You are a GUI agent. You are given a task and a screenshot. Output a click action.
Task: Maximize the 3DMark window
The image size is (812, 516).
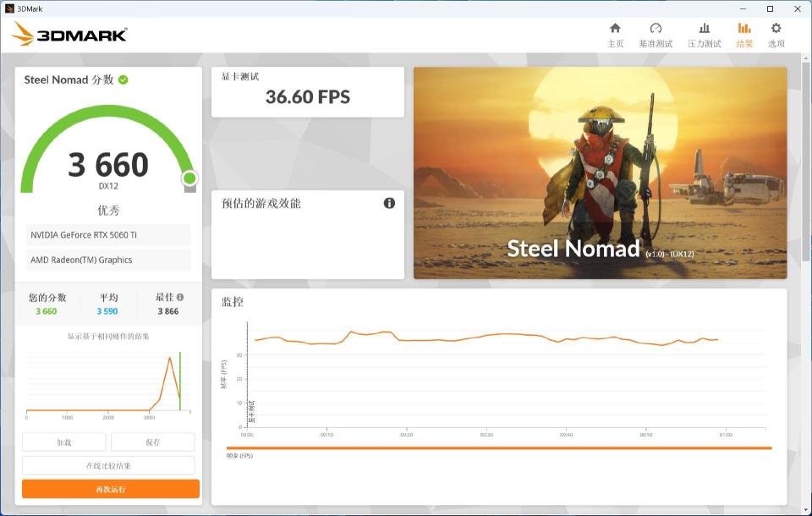[770, 8]
